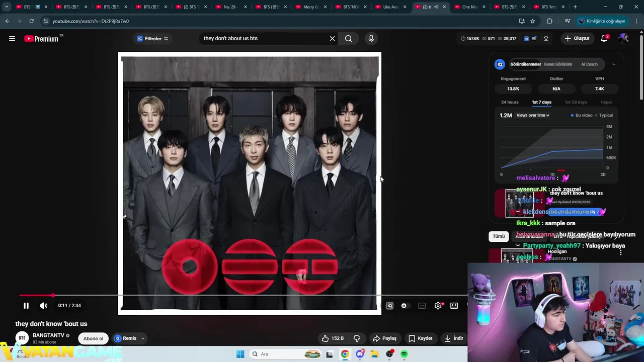Toggle autoplay switch in player
The height and width of the screenshot is (362, 644).
[405, 306]
